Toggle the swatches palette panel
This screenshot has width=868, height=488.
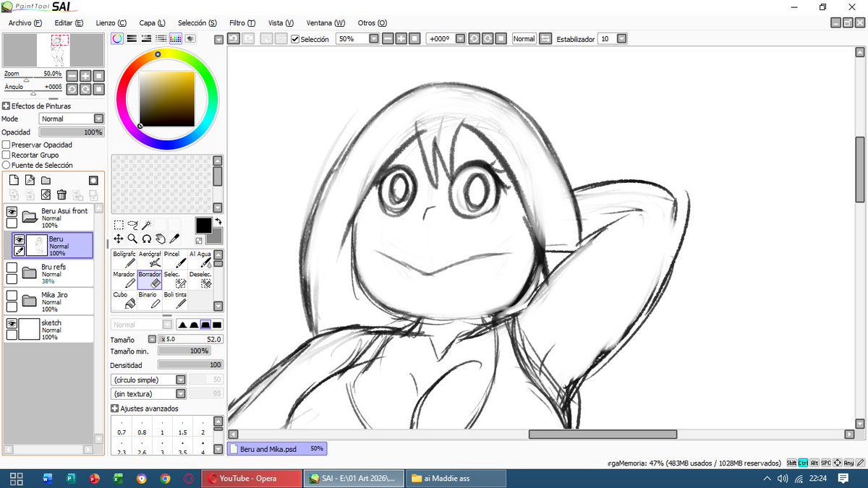click(x=176, y=39)
